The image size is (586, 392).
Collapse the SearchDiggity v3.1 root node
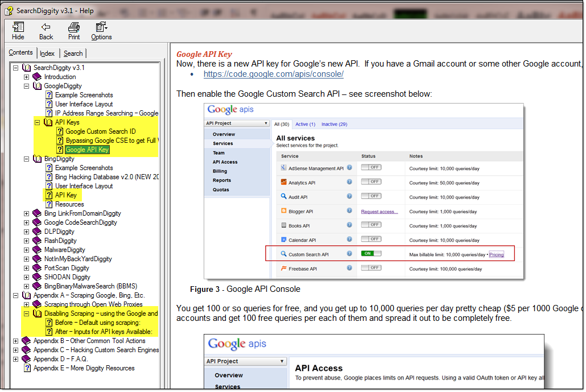[x=16, y=68]
